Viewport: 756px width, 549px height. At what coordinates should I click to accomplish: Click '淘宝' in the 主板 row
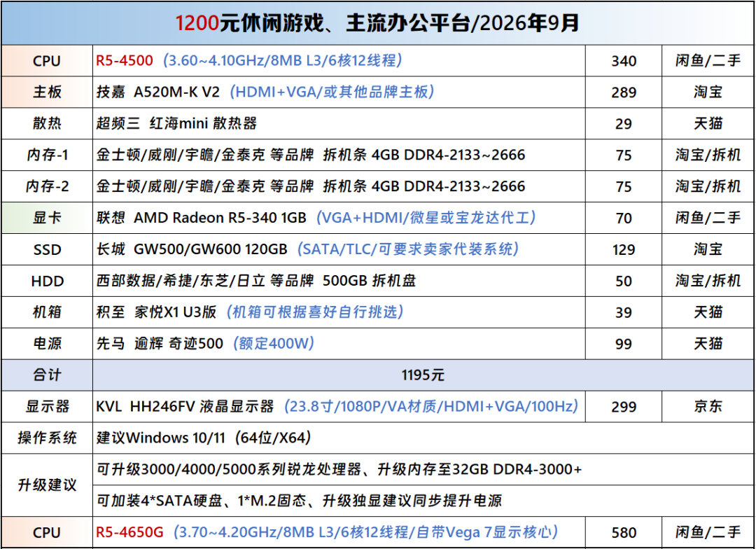coord(708,92)
